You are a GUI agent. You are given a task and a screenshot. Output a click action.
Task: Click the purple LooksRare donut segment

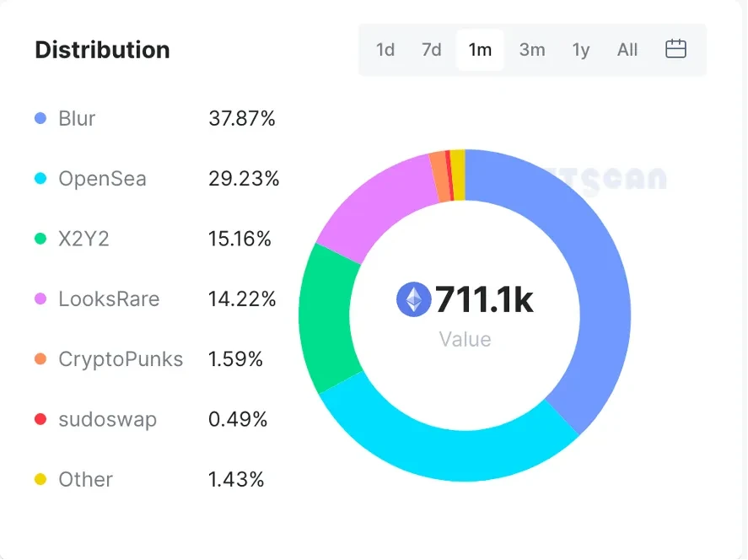click(371, 207)
